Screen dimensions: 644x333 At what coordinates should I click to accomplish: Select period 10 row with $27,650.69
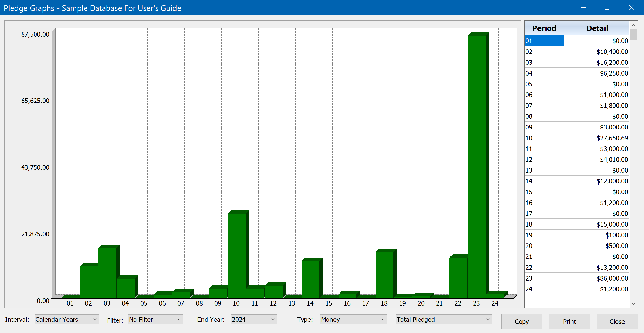577,138
